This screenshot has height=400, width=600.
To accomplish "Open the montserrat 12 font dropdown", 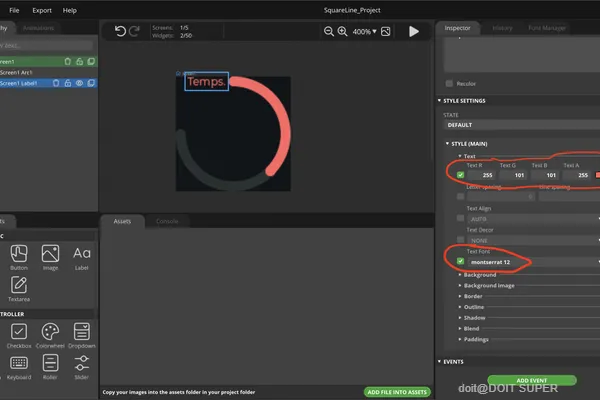I will (x=533, y=262).
